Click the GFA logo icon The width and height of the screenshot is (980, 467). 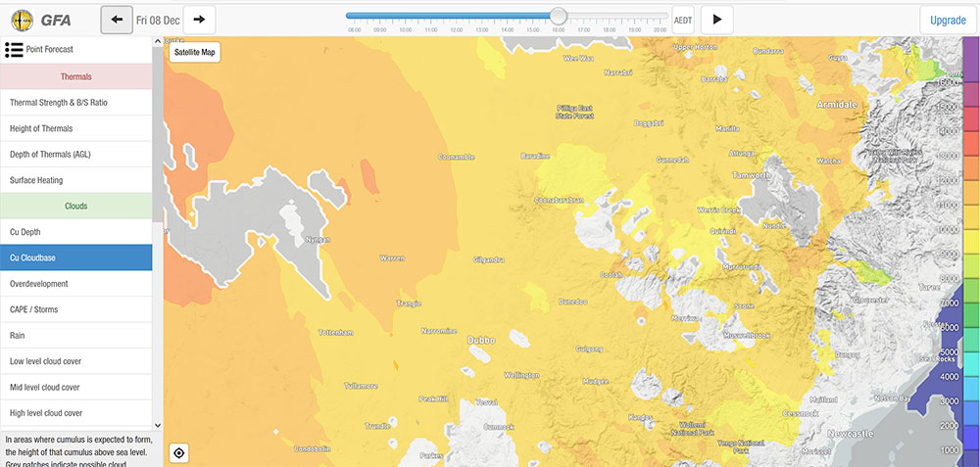[x=21, y=20]
